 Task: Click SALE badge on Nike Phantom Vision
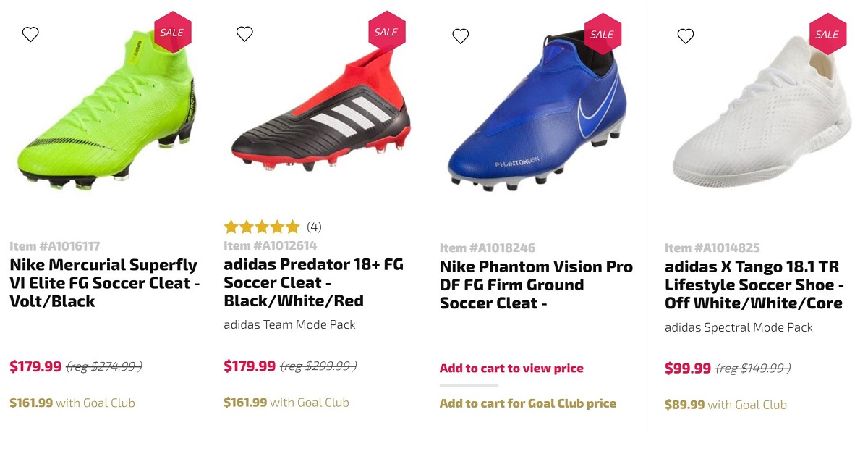(x=602, y=34)
